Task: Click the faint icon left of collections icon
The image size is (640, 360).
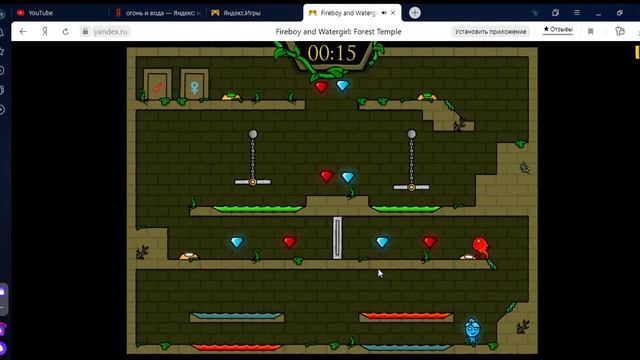Action: [535, 13]
